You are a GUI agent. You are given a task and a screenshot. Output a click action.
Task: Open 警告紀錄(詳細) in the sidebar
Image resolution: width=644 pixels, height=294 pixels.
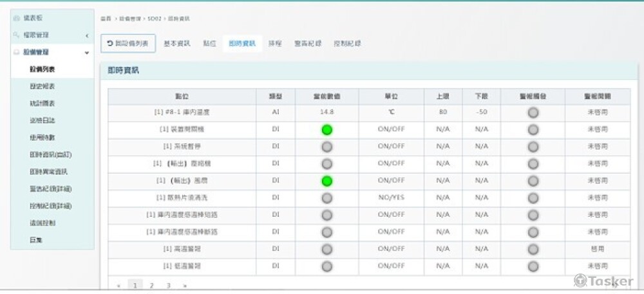tap(50, 189)
